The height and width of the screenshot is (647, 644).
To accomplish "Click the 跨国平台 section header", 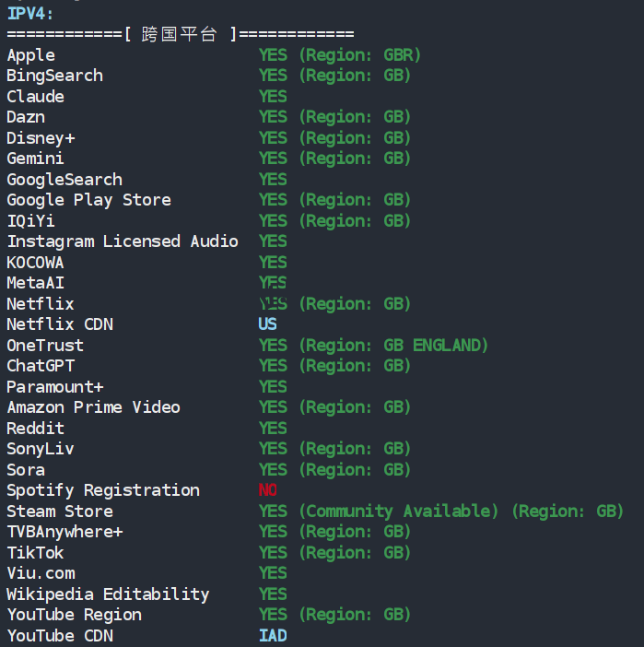I will coord(180,35).
